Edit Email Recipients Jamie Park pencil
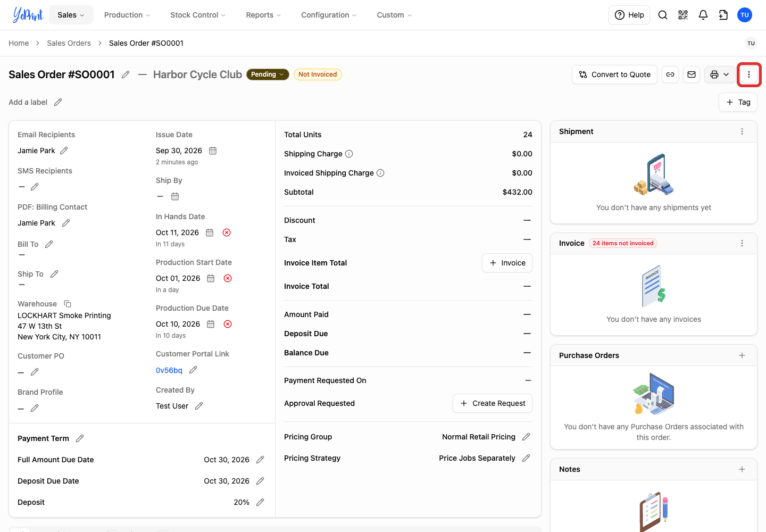 click(64, 151)
